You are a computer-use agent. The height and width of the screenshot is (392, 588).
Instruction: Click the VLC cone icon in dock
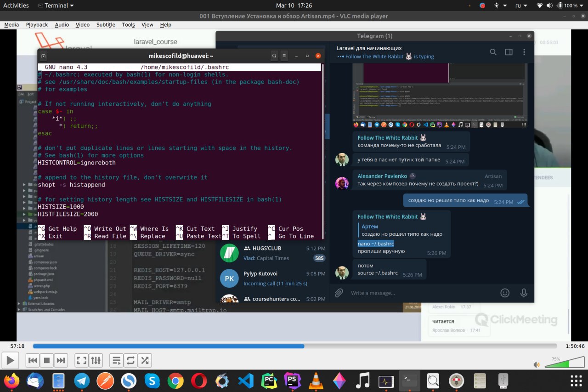click(316, 381)
